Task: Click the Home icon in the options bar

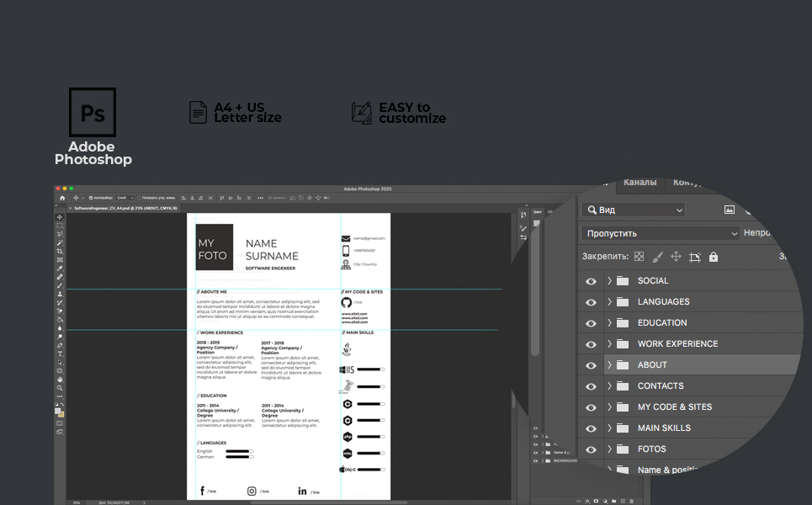Action: point(62,198)
